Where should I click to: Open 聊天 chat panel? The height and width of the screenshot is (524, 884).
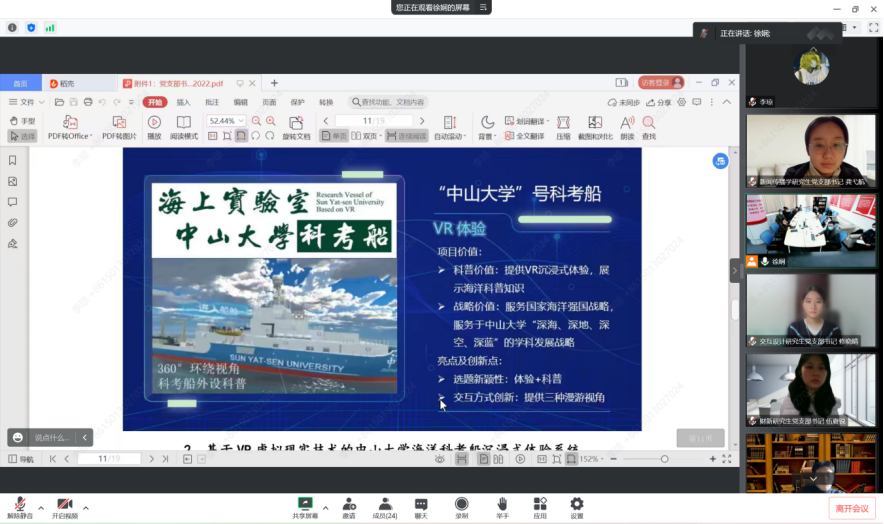tap(421, 508)
